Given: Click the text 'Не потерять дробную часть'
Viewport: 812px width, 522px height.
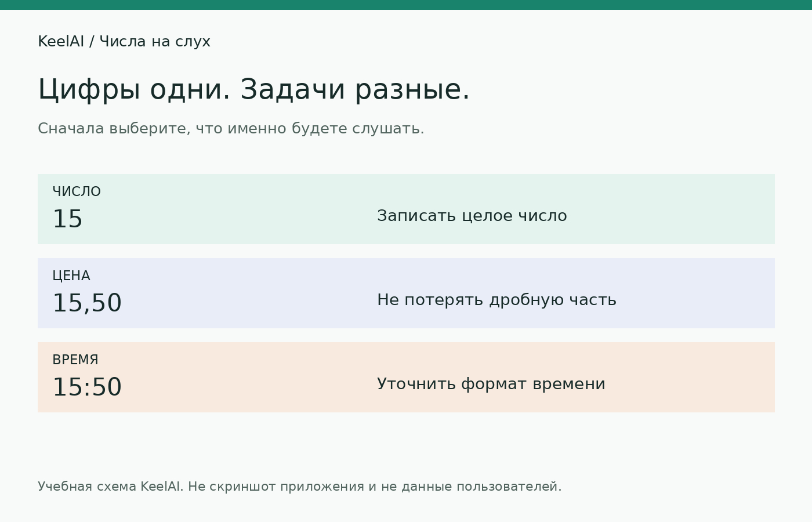Looking at the screenshot, I should tap(496, 300).
